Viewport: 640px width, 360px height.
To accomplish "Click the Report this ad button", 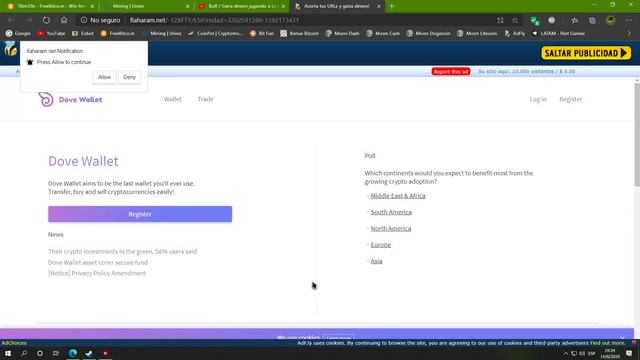I will (451, 71).
